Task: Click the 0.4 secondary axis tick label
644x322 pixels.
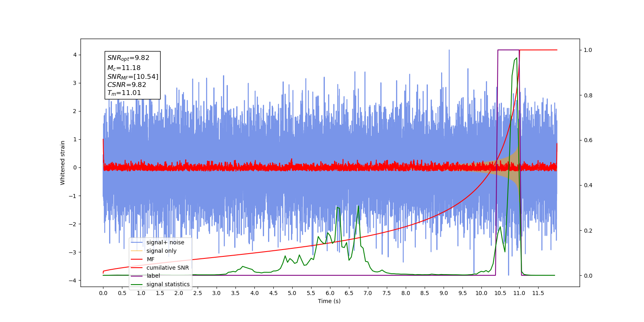Action: [x=588, y=185]
